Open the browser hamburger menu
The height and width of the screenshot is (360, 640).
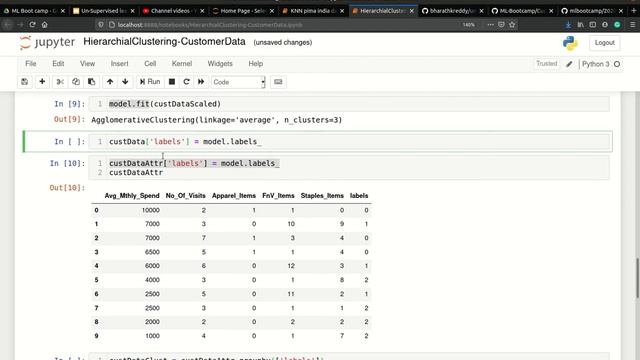click(x=632, y=24)
